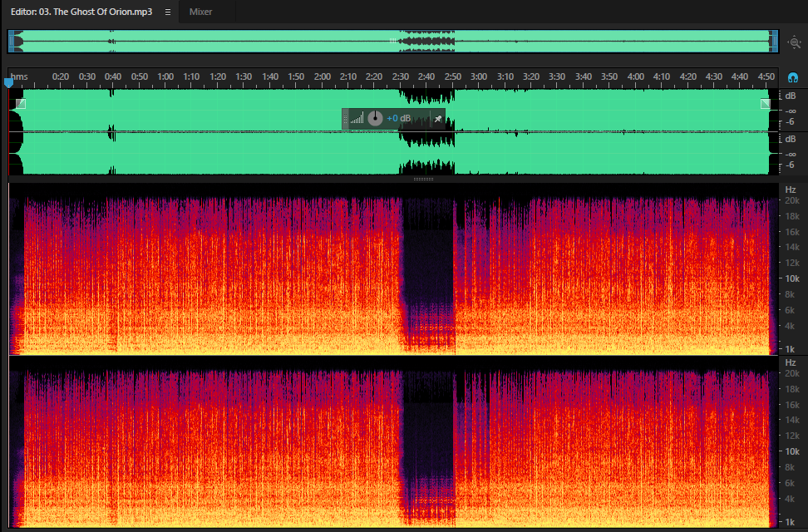This screenshot has height=532, width=808.
Task: Grab the right handle of the zoom navigator
Action: tap(774, 42)
